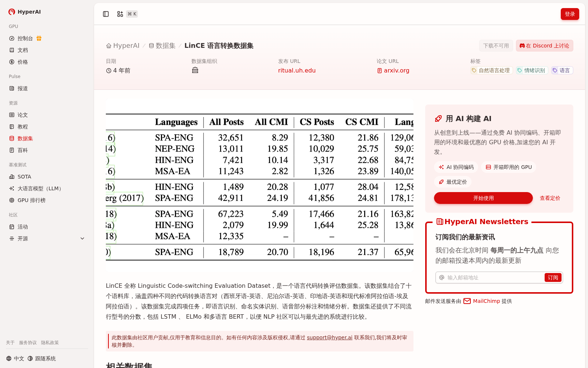The height and width of the screenshot is (368, 588).
Task: Open the support@hyper.ai email link
Action: [330, 337]
